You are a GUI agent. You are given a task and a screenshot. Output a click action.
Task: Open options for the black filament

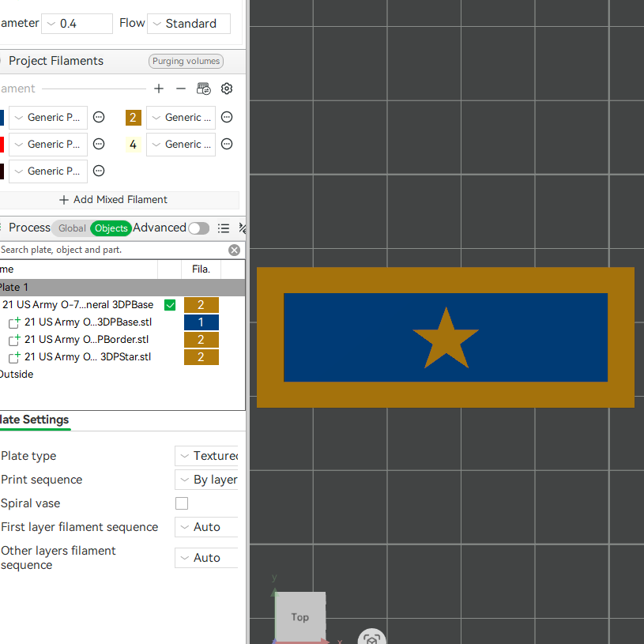coord(99,171)
